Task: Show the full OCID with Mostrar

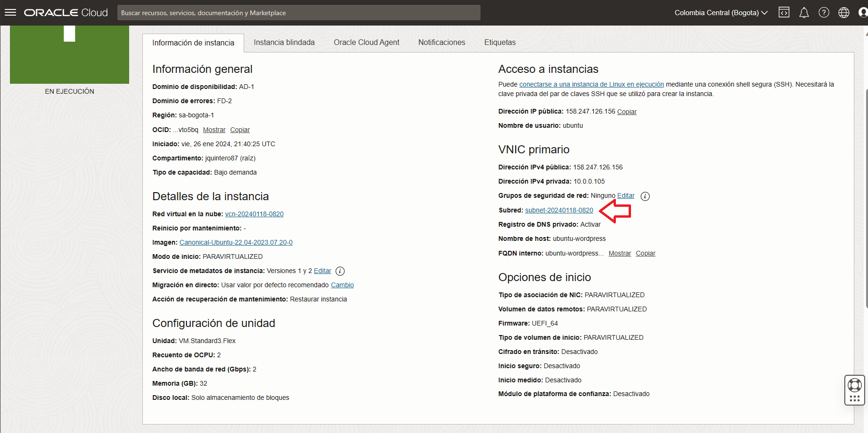Action: [x=214, y=130]
